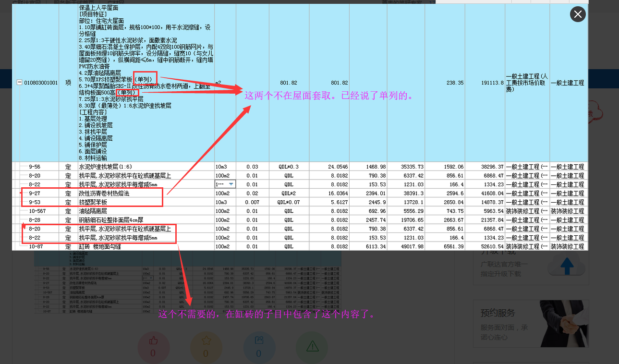
Task: Click the unit price 2445.9
Action: (x=377, y=202)
